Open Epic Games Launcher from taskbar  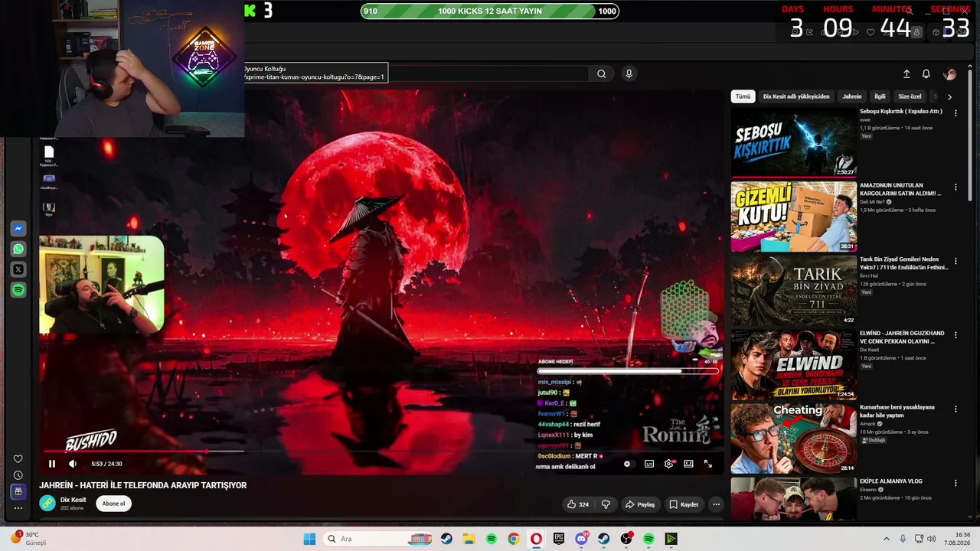click(559, 539)
